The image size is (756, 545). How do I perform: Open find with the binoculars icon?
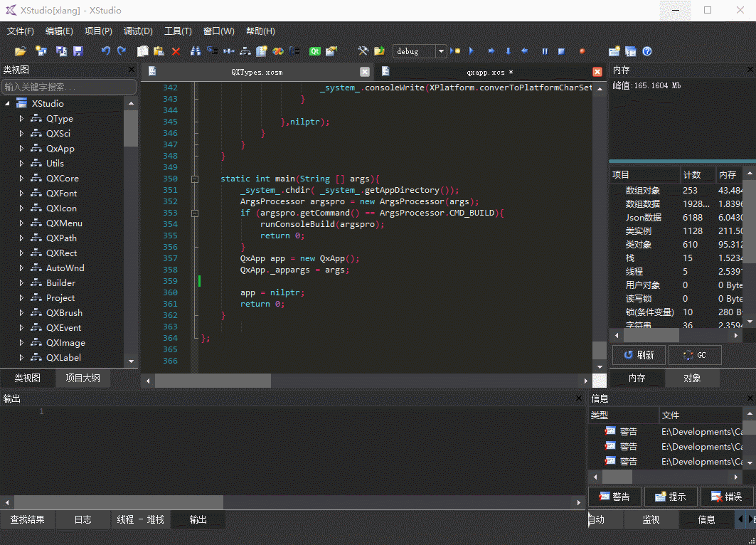(196, 51)
